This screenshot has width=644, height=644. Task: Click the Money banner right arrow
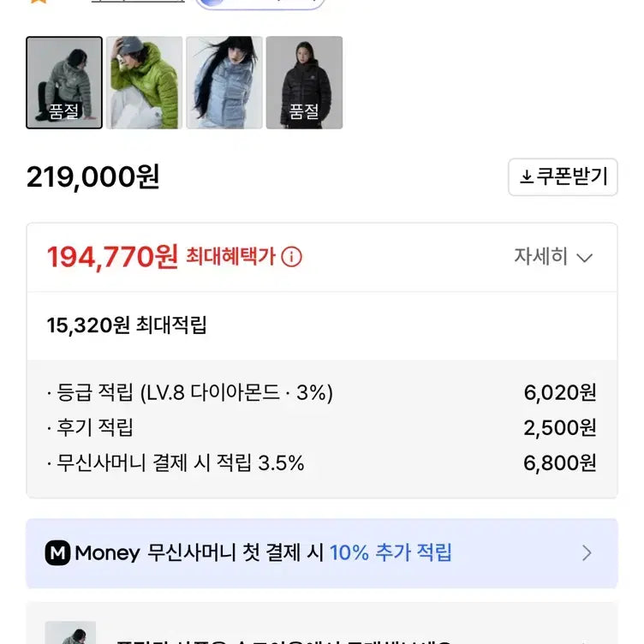click(587, 553)
